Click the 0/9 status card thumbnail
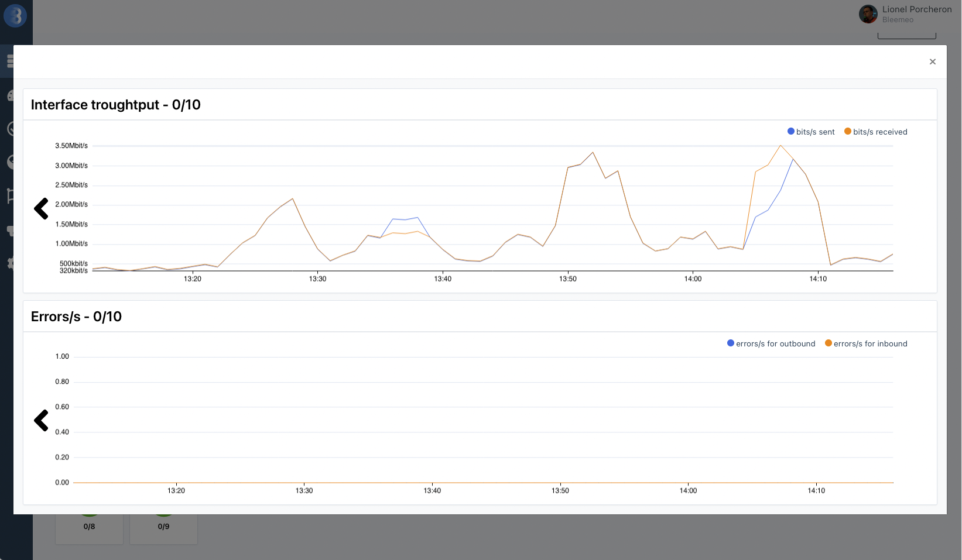Image resolution: width=962 pixels, height=560 pixels. (x=163, y=526)
